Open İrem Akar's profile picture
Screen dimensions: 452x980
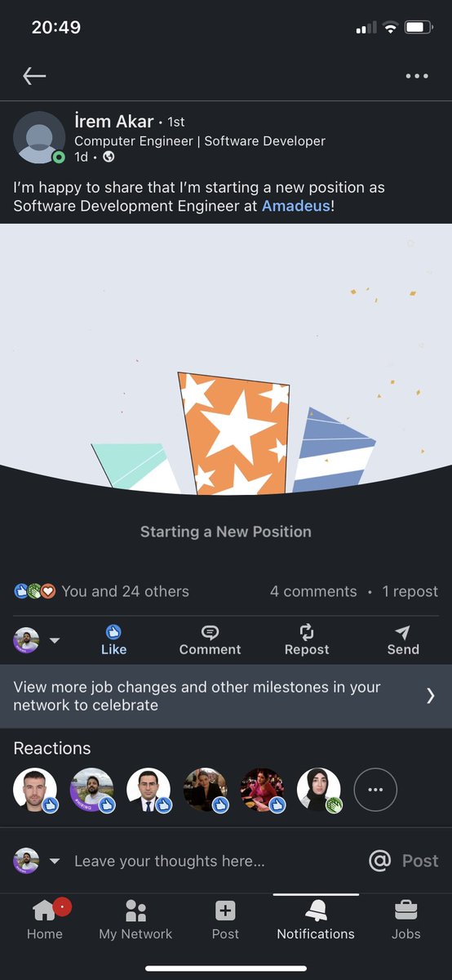pyautogui.click(x=39, y=136)
